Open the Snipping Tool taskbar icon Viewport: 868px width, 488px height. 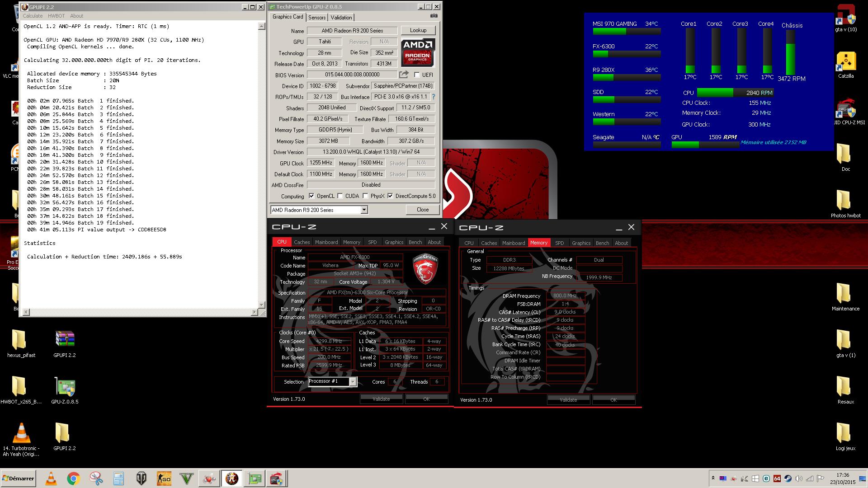96,479
